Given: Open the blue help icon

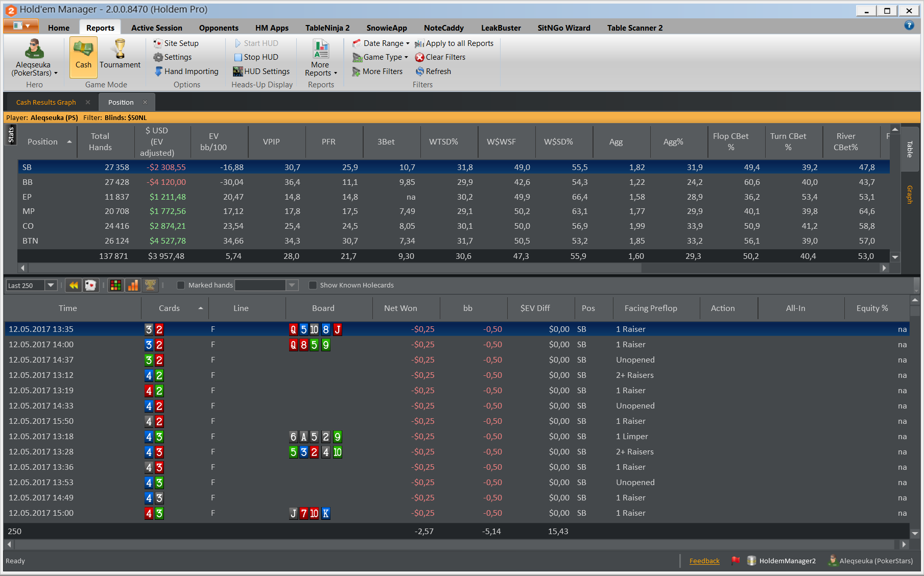Looking at the screenshot, I should pos(909,25).
